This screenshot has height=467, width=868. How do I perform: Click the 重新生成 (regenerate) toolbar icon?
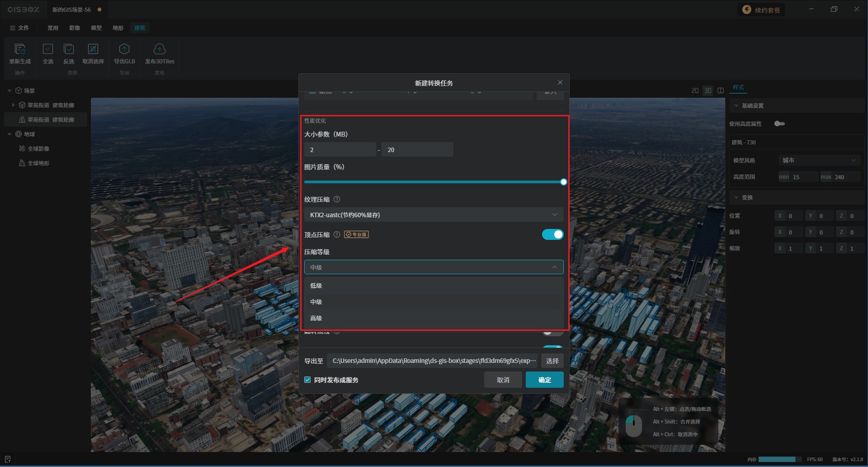pyautogui.click(x=20, y=49)
